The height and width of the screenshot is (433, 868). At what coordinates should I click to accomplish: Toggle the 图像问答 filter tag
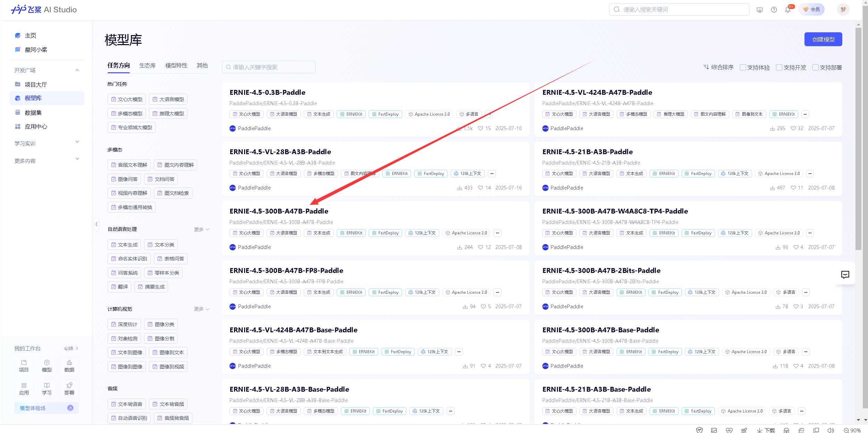click(124, 179)
